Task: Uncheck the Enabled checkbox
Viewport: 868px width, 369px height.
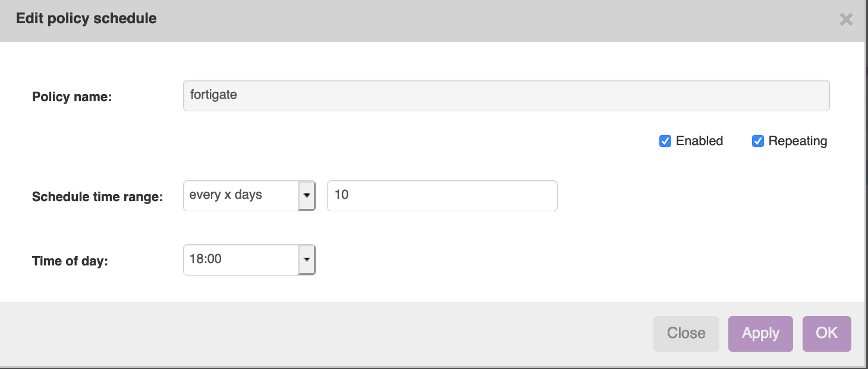Action: click(665, 141)
